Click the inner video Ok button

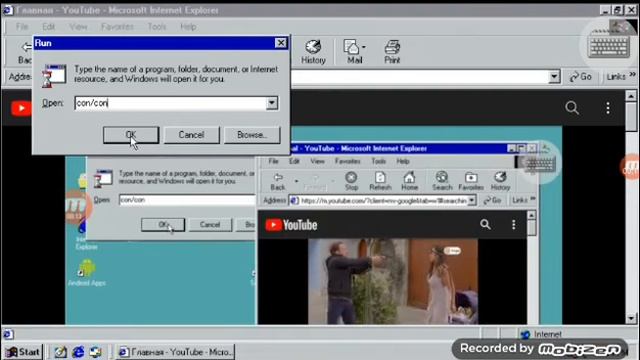coord(163,224)
